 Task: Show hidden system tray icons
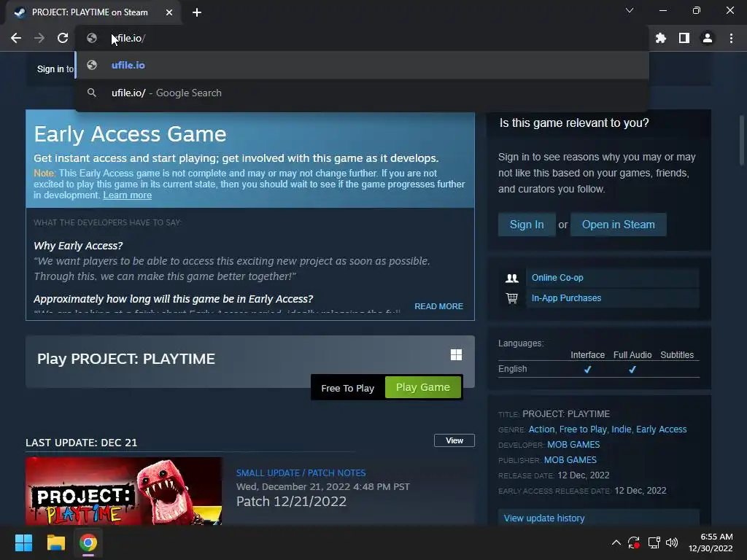pyautogui.click(x=616, y=542)
